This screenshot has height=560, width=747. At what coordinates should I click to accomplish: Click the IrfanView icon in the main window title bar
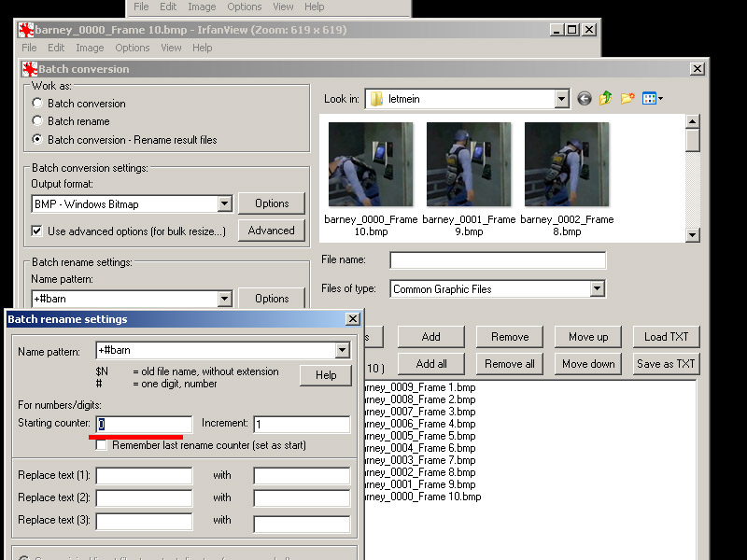click(x=26, y=30)
